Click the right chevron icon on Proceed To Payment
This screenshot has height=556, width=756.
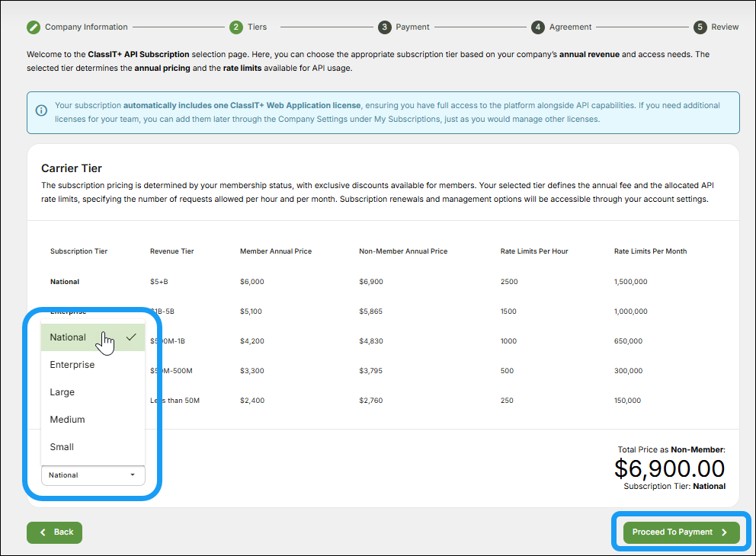724,532
